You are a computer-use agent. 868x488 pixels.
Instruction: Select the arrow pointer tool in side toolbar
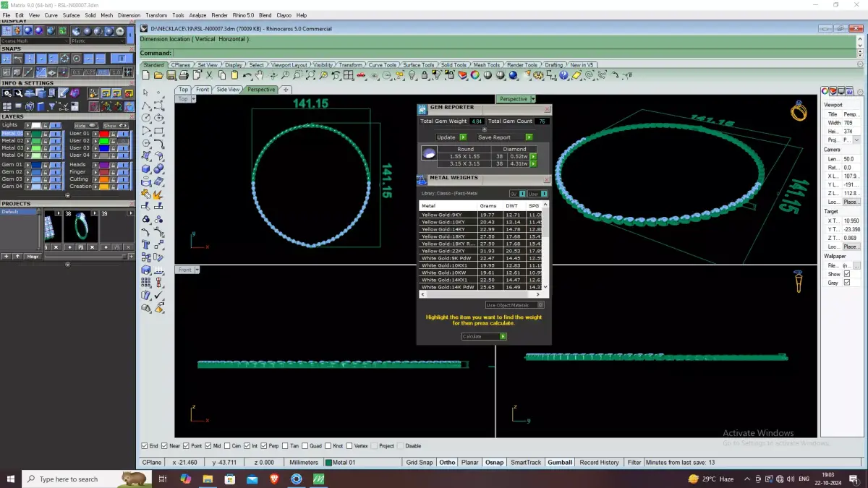click(145, 93)
